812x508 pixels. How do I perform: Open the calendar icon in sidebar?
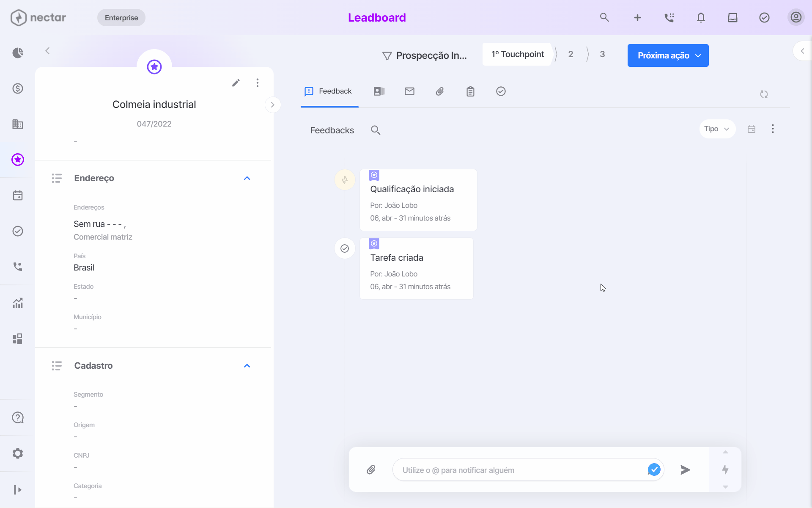[17, 196]
